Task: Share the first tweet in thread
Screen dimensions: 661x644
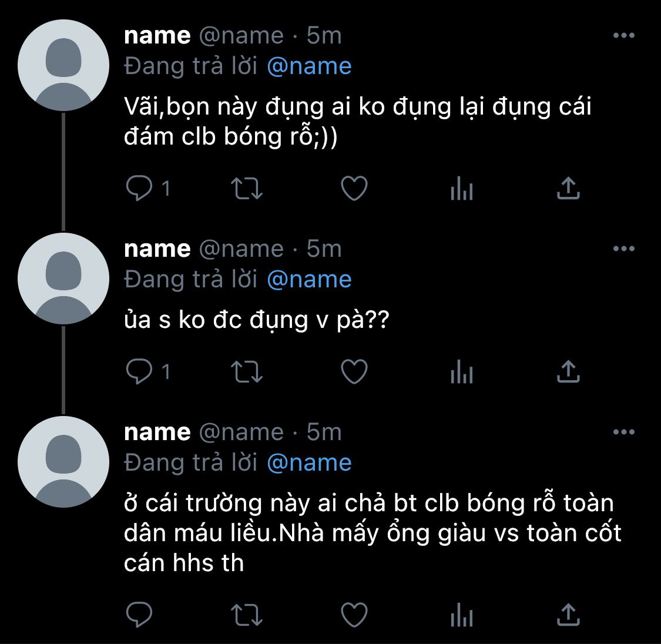Action: pos(568,188)
